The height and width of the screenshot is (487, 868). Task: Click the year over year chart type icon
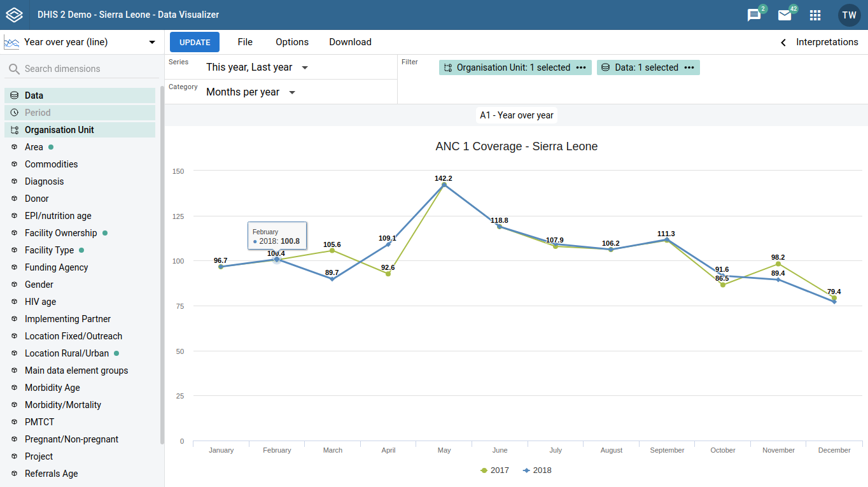10,41
